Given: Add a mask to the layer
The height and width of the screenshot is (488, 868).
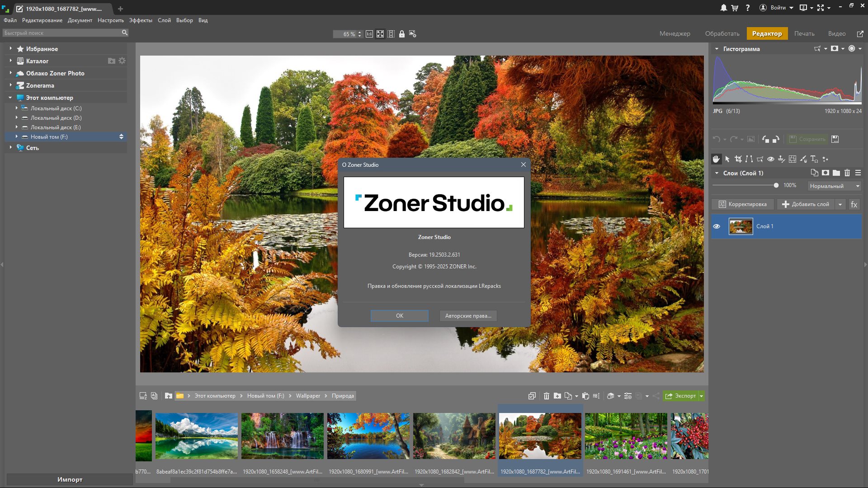Looking at the screenshot, I should coord(826,173).
